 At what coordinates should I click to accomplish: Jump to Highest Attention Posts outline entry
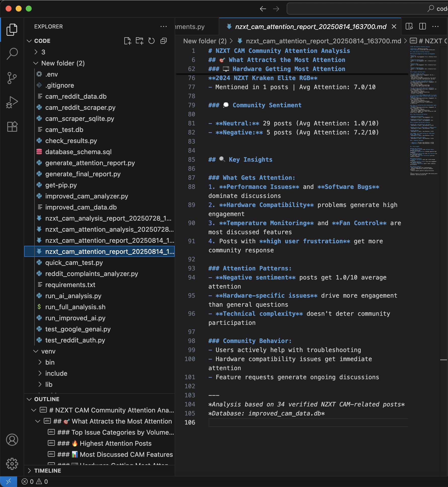[x=99, y=443]
